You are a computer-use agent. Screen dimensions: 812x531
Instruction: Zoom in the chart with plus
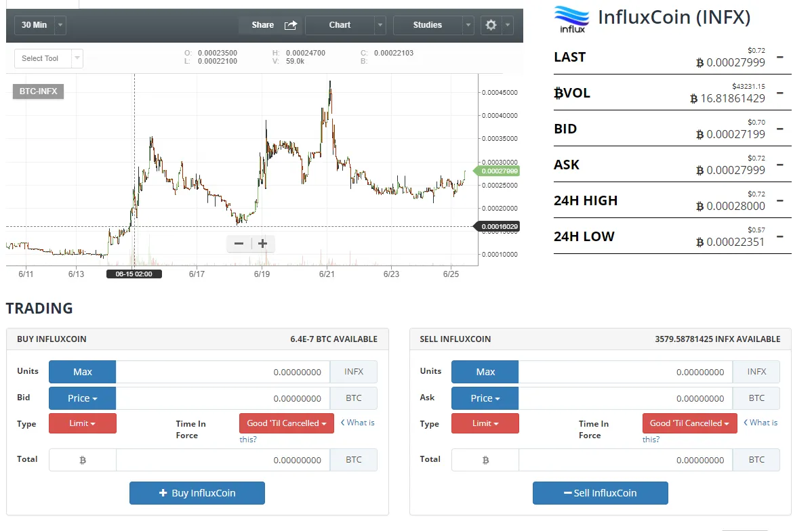click(x=262, y=243)
